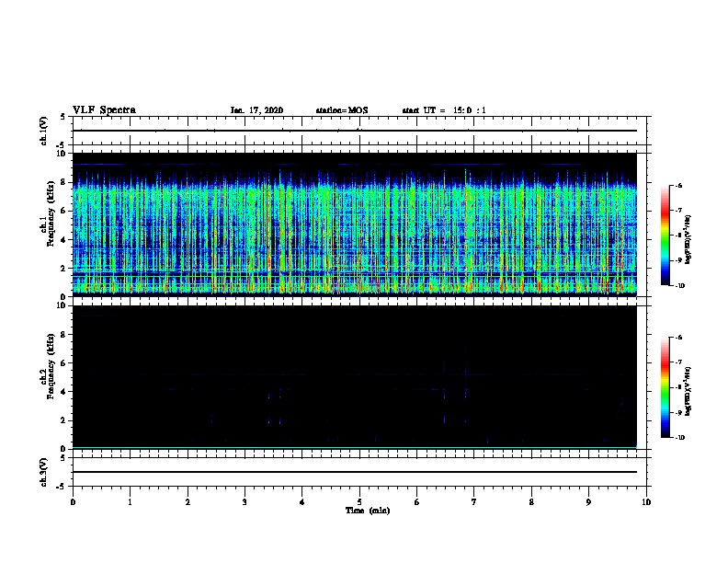This screenshot has width=728, height=563.
Task: Select the "-8" value on ch.1 colorbar
Action: pyautogui.click(x=678, y=236)
